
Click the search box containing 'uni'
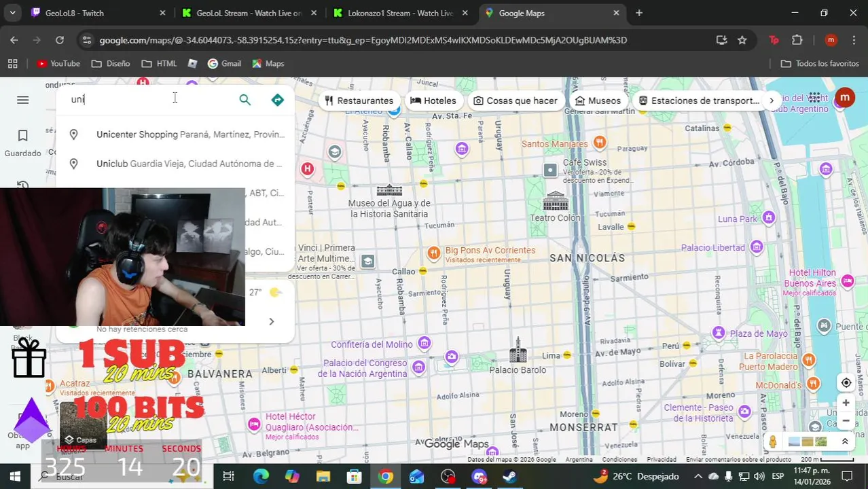pos(149,99)
